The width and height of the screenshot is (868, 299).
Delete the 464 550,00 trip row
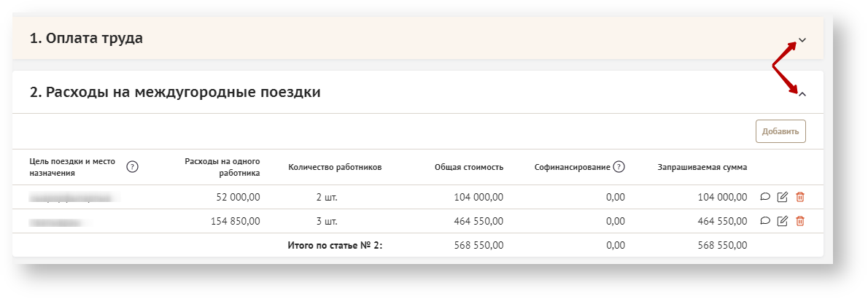click(x=800, y=221)
